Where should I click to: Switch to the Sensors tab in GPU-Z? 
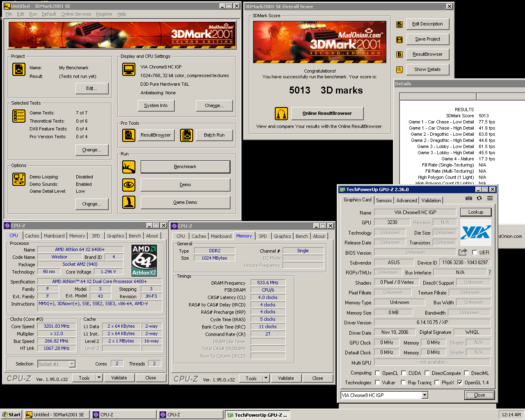click(384, 201)
